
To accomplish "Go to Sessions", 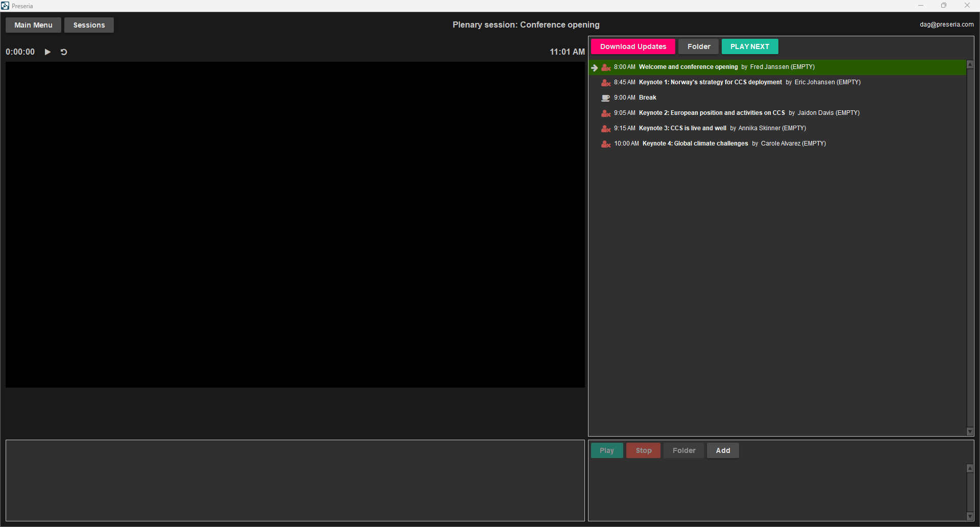I will (x=89, y=25).
